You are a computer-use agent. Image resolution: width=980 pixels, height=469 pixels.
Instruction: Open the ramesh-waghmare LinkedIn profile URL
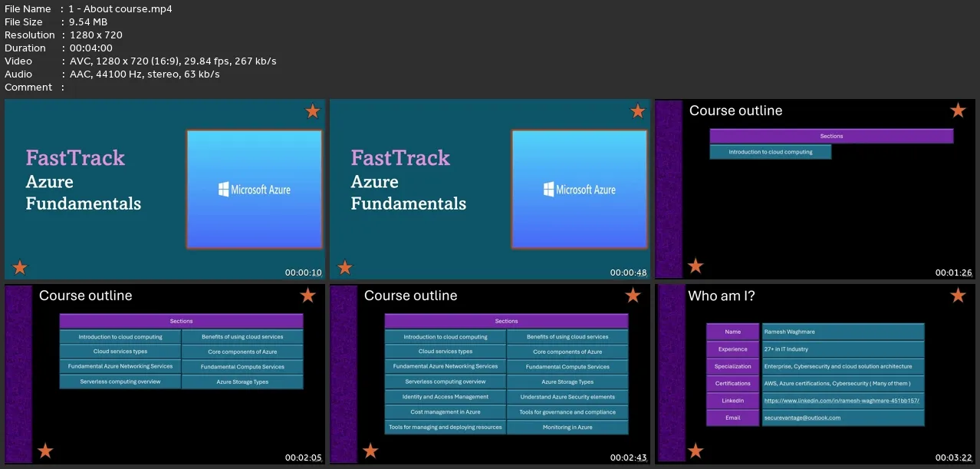pos(841,401)
